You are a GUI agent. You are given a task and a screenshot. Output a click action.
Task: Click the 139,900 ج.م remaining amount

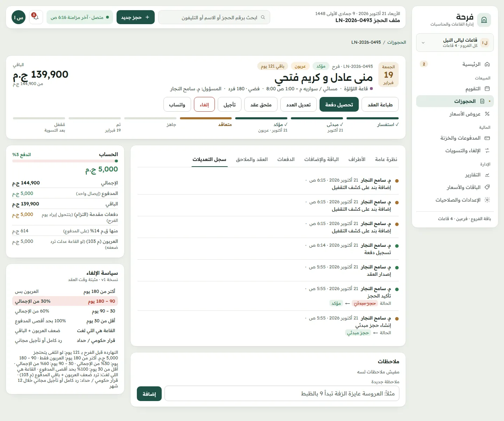tap(41, 75)
